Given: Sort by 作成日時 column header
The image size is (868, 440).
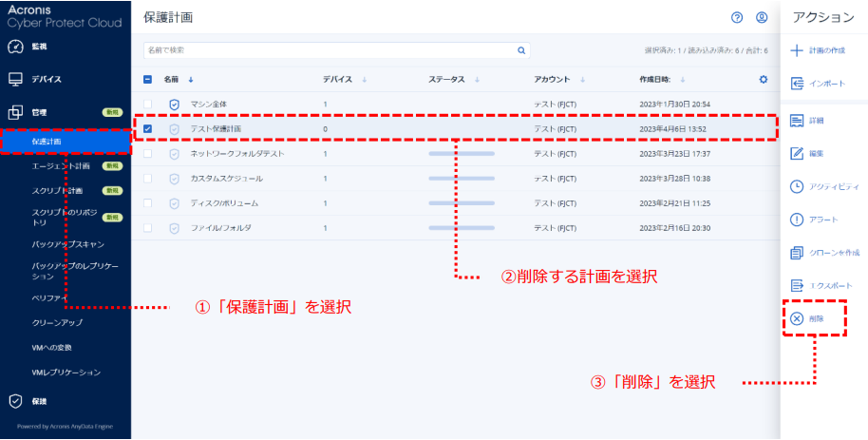Looking at the screenshot, I should [662, 79].
